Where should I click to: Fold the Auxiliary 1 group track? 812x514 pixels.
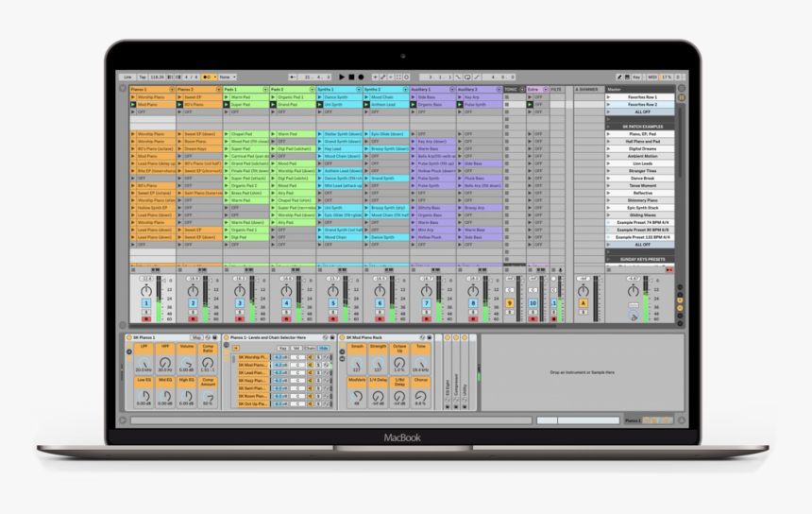[451, 90]
